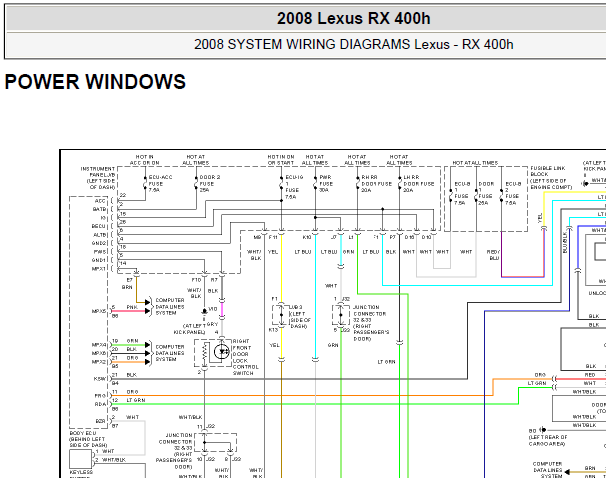Click the ECU-ACC FUSE 7.5A label
Image resolution: width=606 pixels, height=478 pixels.
(x=160, y=184)
